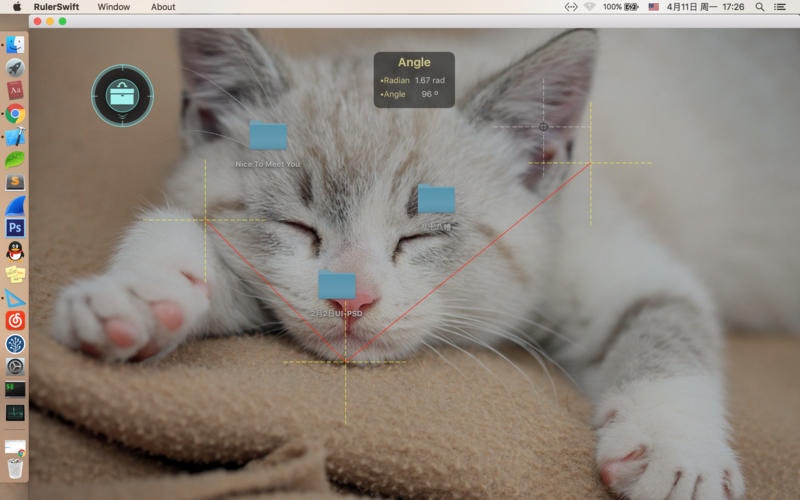This screenshot has width=800, height=500.
Task: Open QQ penguin app in dock
Action: coord(15,251)
